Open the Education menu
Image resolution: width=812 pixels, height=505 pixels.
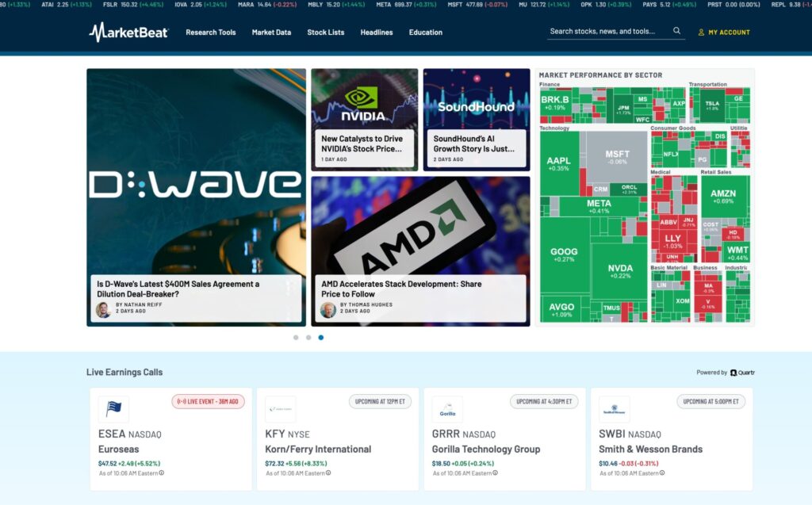tap(426, 33)
